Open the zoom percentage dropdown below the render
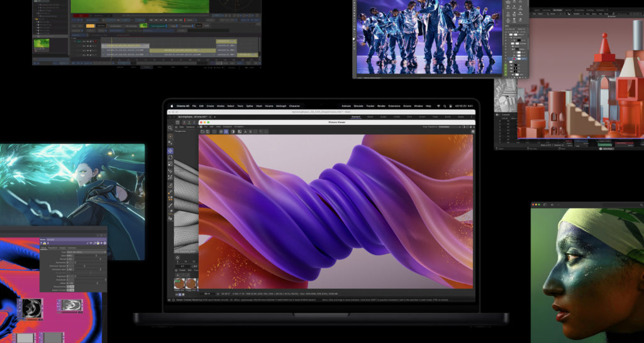This screenshot has height=343, width=644. click(x=208, y=293)
